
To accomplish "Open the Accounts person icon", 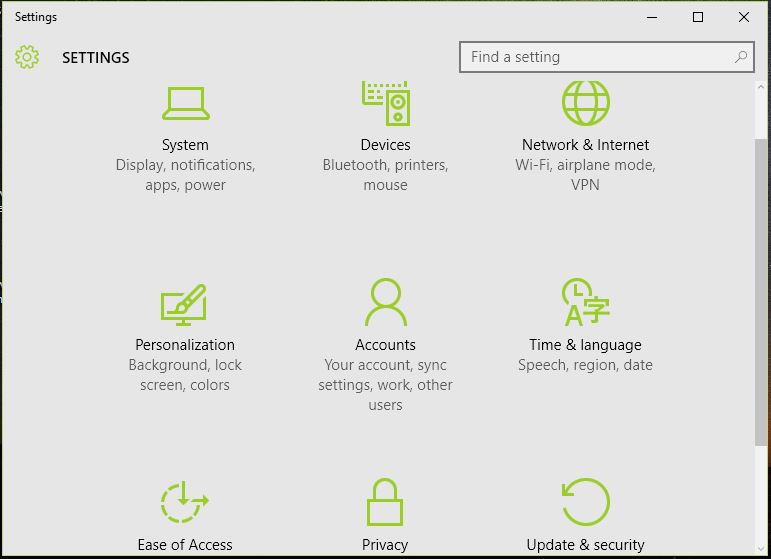I will click(386, 302).
